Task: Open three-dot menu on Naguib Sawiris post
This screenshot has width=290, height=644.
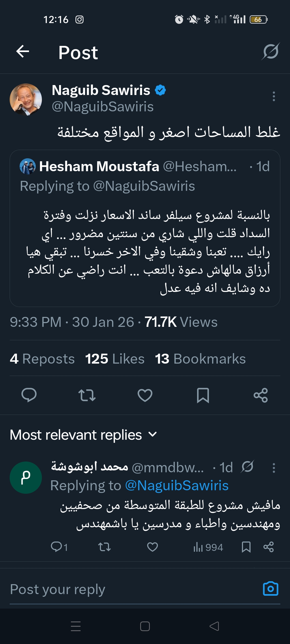Action: pos(274,96)
